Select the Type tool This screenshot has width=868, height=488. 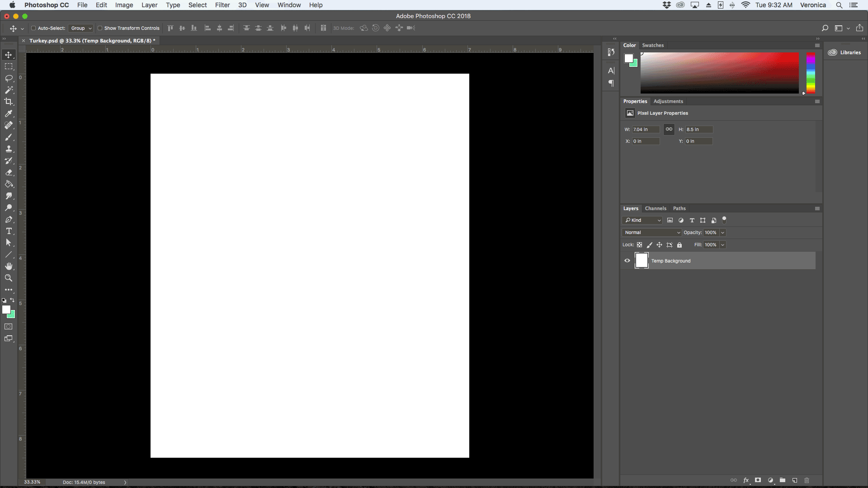point(8,231)
